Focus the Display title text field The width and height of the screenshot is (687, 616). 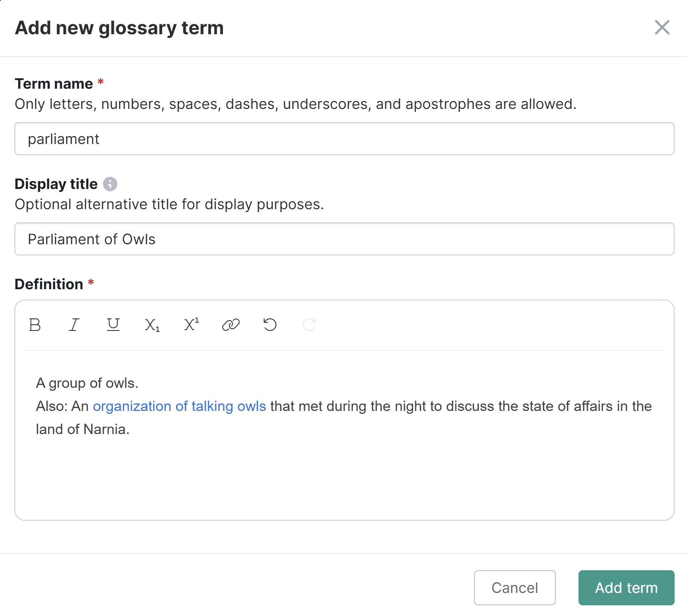[x=344, y=239]
